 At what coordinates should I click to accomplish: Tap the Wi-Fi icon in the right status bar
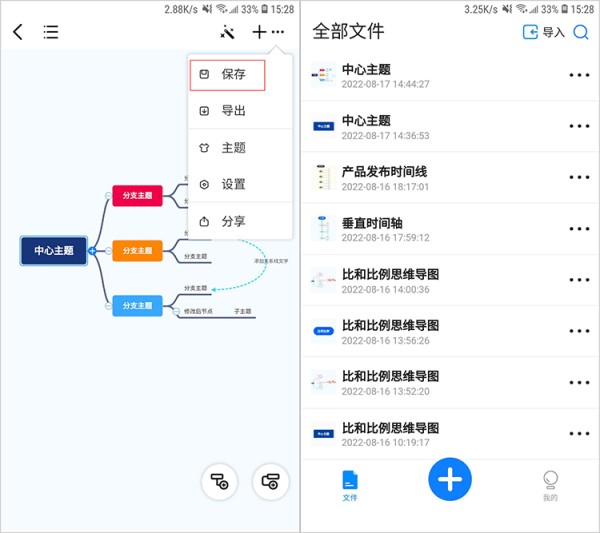tap(521, 9)
